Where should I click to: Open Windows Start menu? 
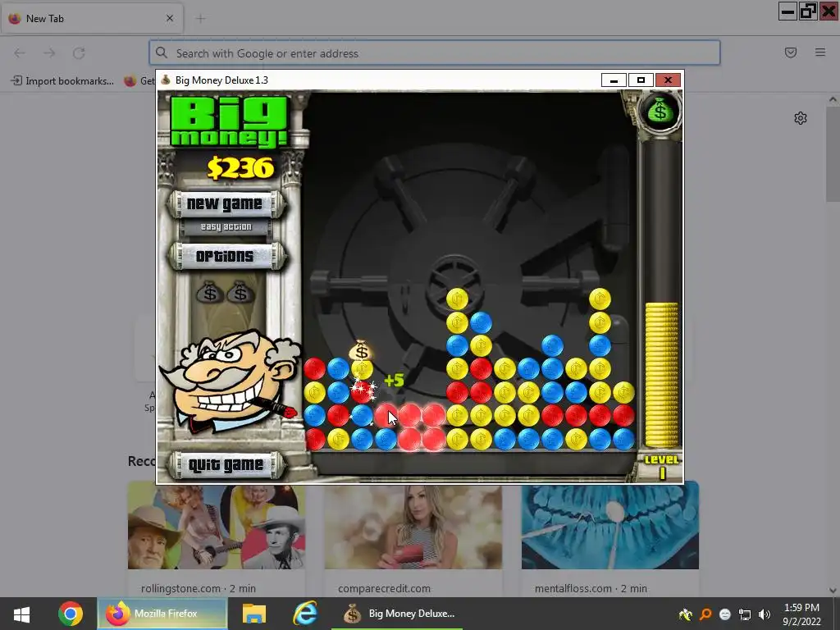[21, 614]
